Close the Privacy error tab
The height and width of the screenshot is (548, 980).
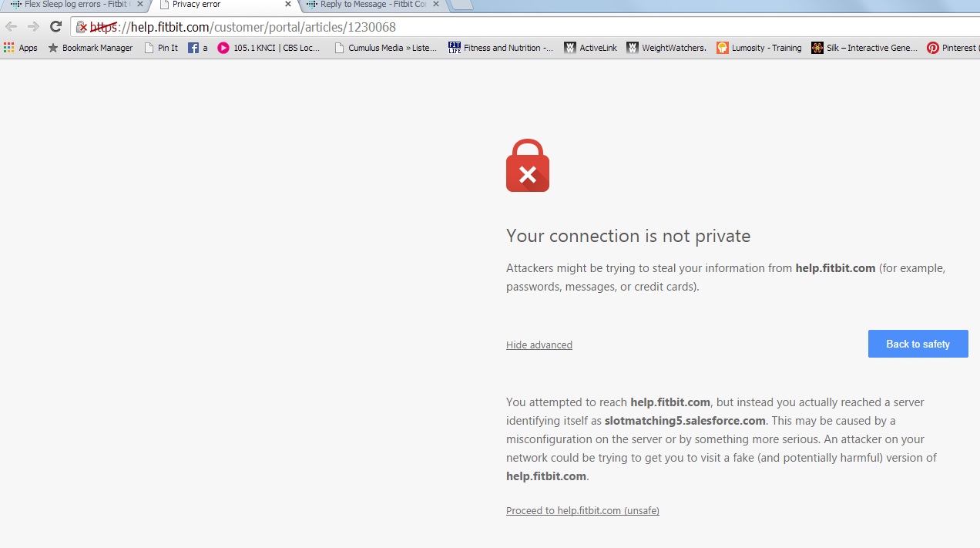coord(288,5)
